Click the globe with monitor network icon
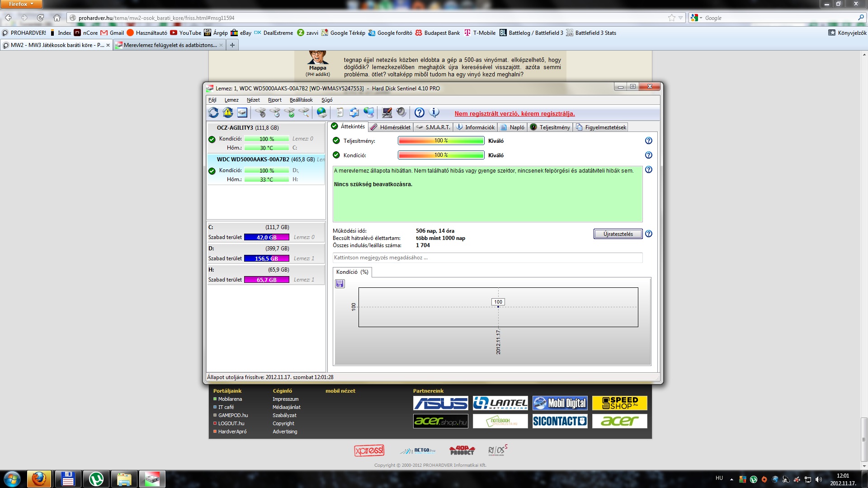 [369, 113]
